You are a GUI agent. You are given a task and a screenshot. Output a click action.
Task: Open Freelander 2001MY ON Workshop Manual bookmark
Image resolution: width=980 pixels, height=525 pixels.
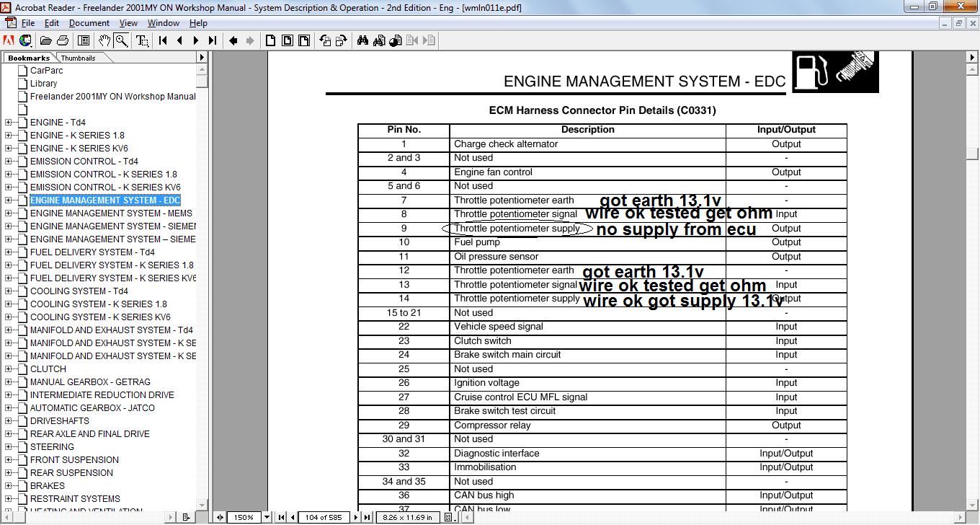(112, 97)
